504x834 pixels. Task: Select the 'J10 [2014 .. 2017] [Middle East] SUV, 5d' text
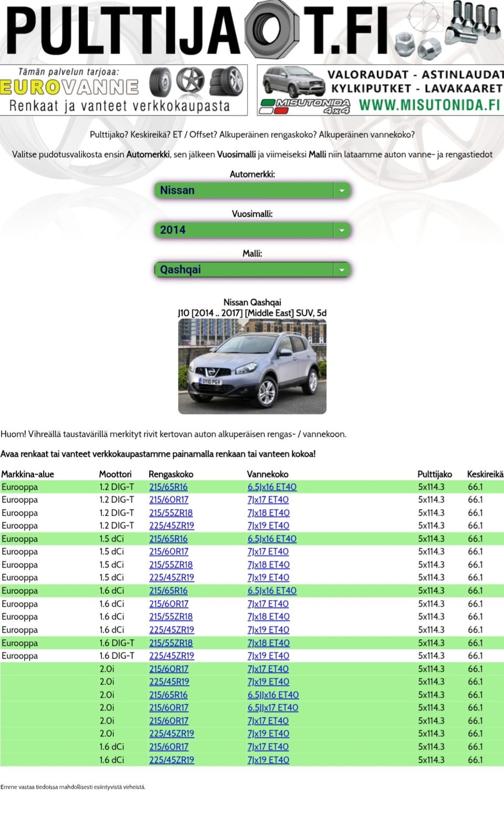point(252,313)
